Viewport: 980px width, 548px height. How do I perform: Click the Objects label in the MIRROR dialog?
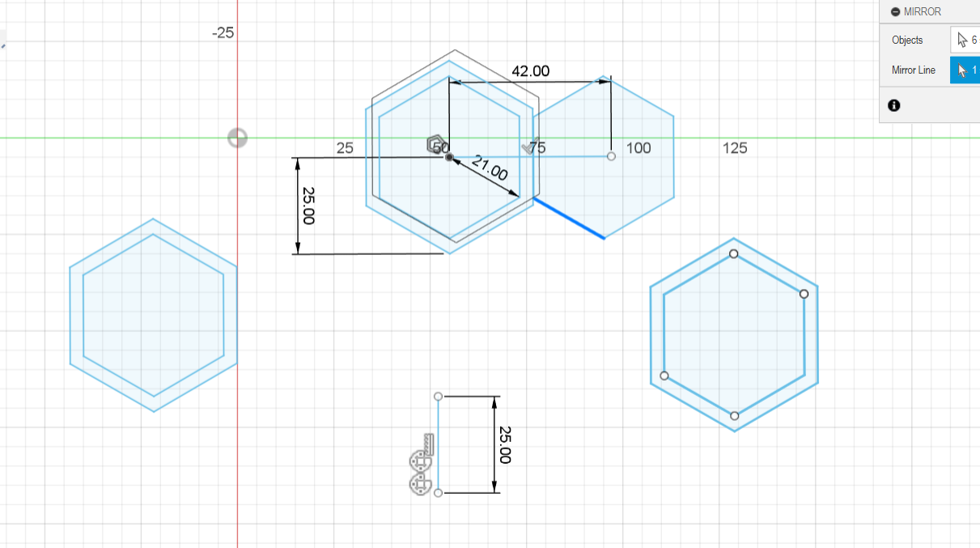pyautogui.click(x=907, y=40)
